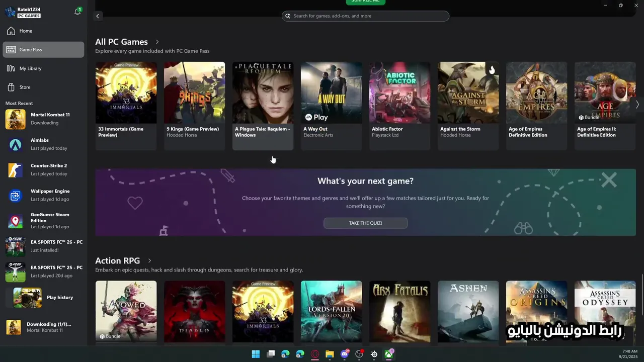Click the Take the Quiz button
This screenshot has height=362, width=644.
pos(365,223)
